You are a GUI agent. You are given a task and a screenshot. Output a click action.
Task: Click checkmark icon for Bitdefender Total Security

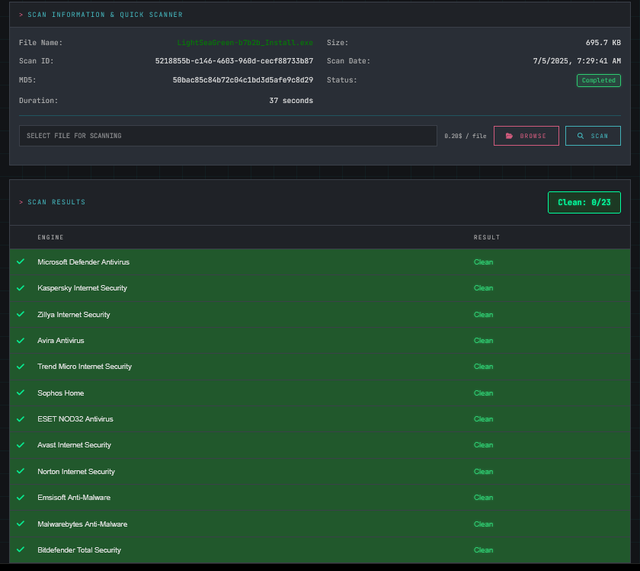click(20, 550)
